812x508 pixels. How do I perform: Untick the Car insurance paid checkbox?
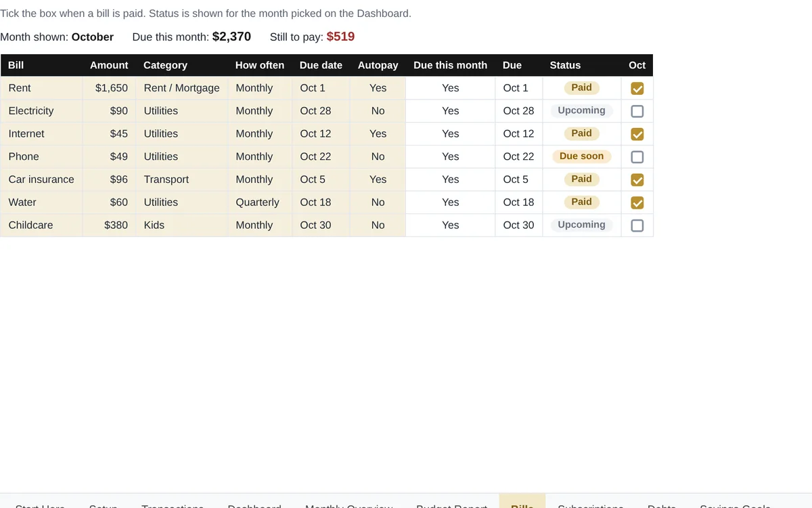(x=637, y=180)
